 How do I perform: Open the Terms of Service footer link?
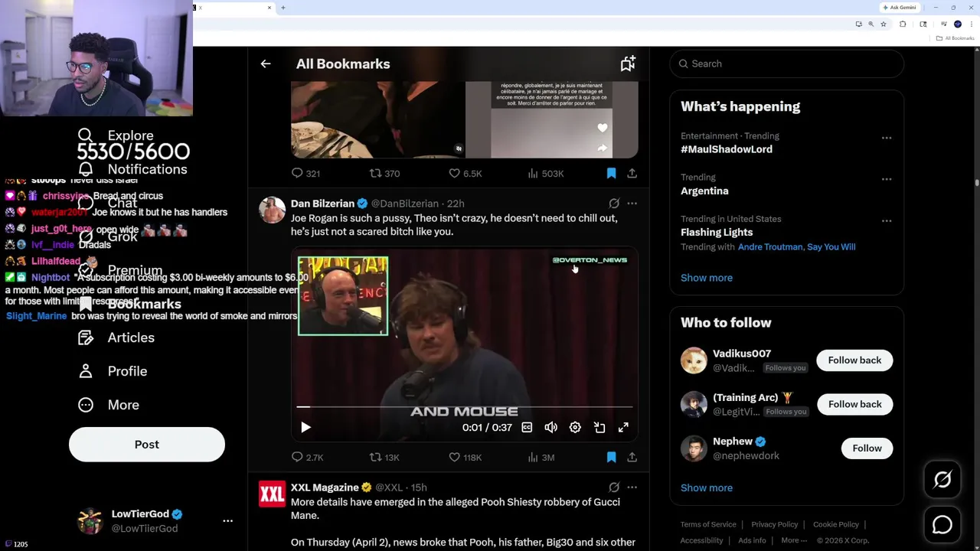click(708, 524)
